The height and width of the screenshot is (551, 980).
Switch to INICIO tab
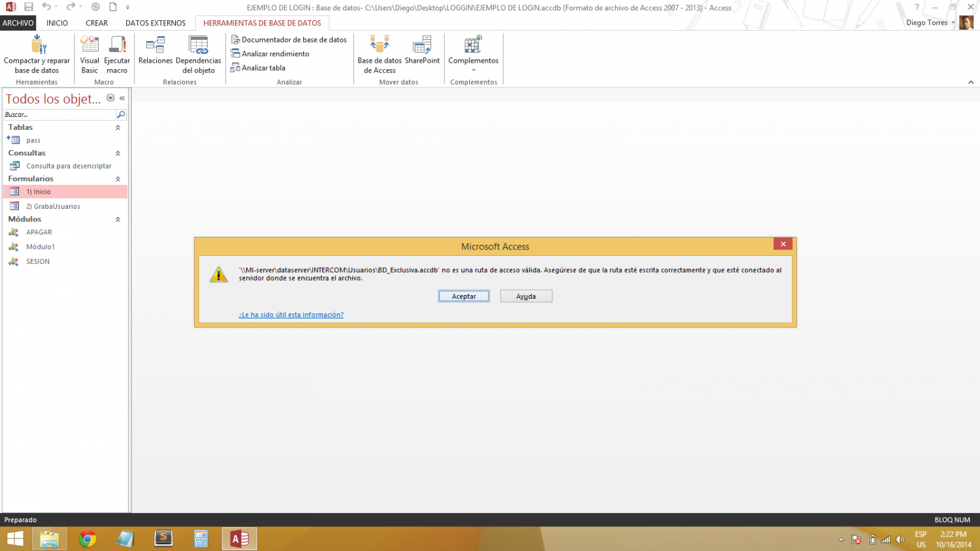pos(57,23)
